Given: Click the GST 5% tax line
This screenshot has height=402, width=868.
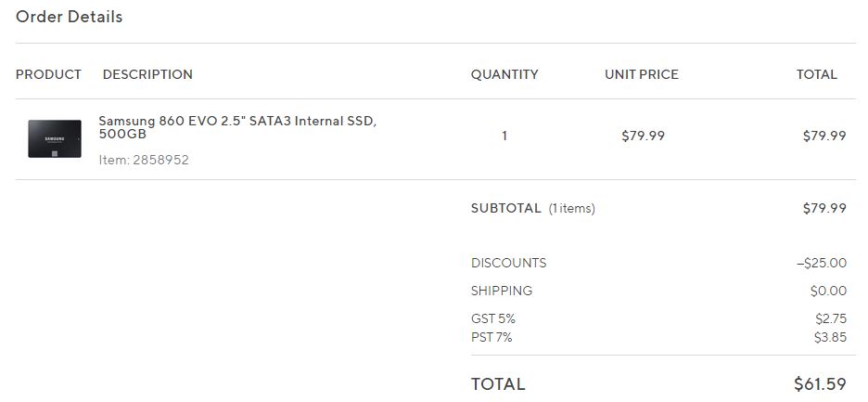Looking at the screenshot, I should [x=492, y=318].
